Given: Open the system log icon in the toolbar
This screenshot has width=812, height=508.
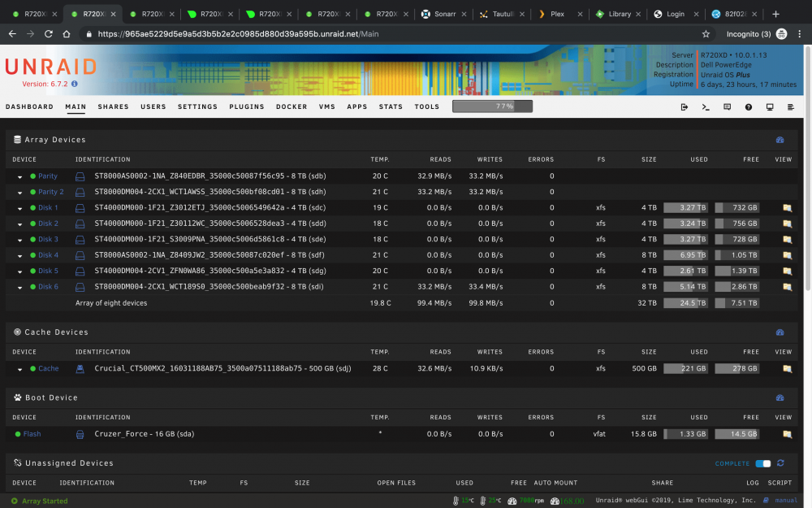Looking at the screenshot, I should tap(791, 106).
